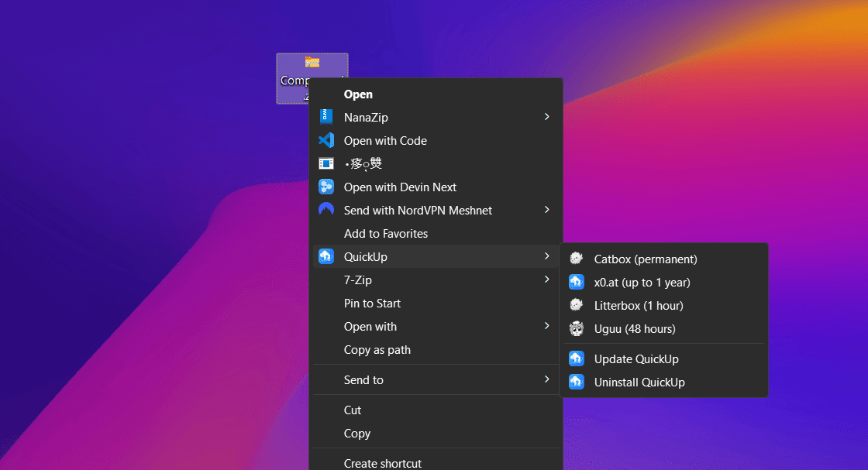Image resolution: width=868 pixels, height=470 pixels.
Task: Click the NanaZip icon in context menu
Action: click(x=326, y=117)
